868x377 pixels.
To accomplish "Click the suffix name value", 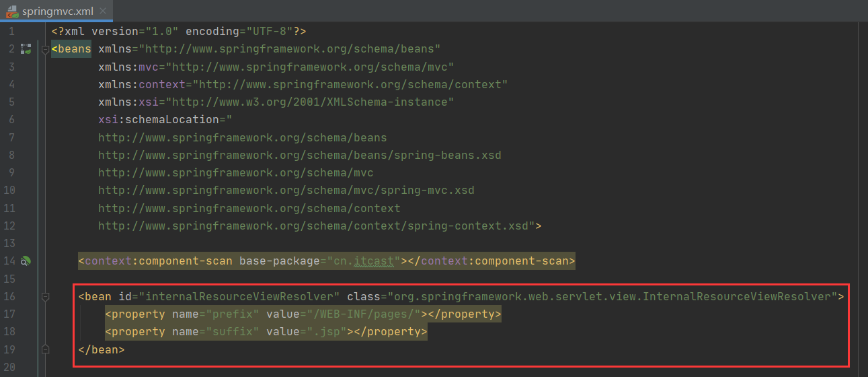I will [x=233, y=331].
